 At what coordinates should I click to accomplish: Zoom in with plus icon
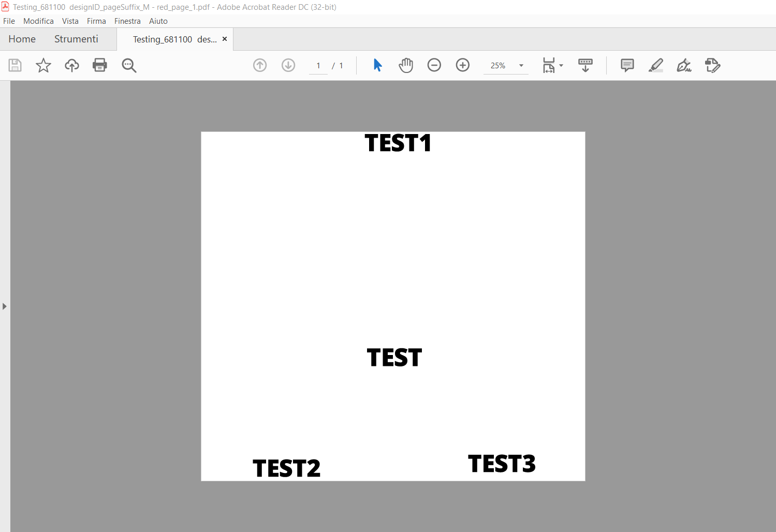coord(463,65)
